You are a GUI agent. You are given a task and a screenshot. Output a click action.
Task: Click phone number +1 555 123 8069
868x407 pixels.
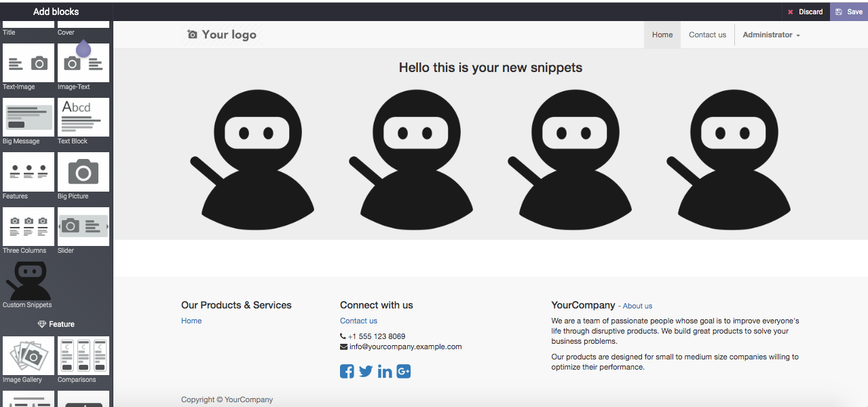pyautogui.click(x=377, y=336)
